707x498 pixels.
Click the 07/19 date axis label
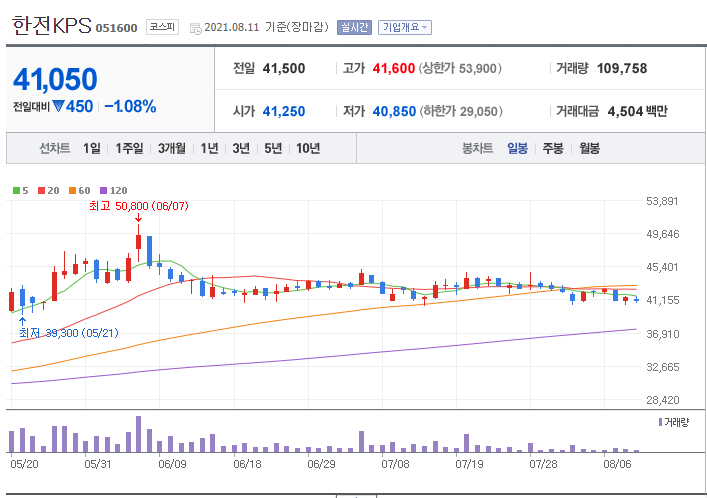tap(469, 464)
